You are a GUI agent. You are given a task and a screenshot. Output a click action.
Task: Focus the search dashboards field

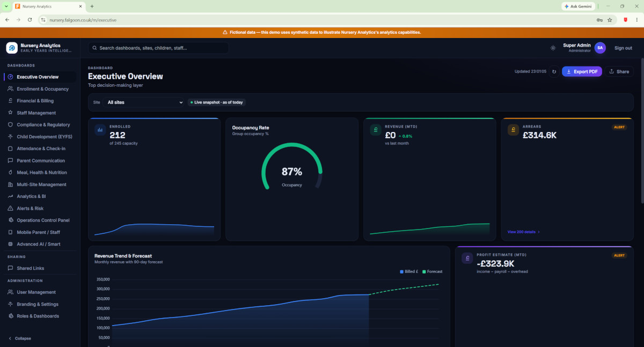coord(158,48)
